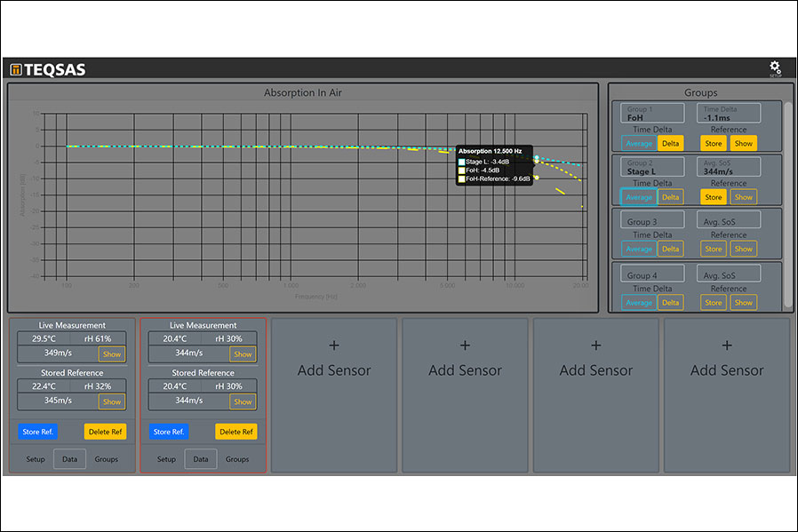
Task: Toggle Delta for Group 4
Action: click(x=670, y=303)
